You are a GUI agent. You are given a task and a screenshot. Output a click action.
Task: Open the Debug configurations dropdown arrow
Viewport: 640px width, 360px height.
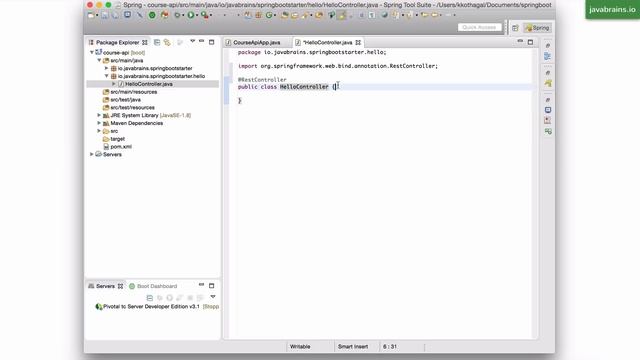coord(183,16)
